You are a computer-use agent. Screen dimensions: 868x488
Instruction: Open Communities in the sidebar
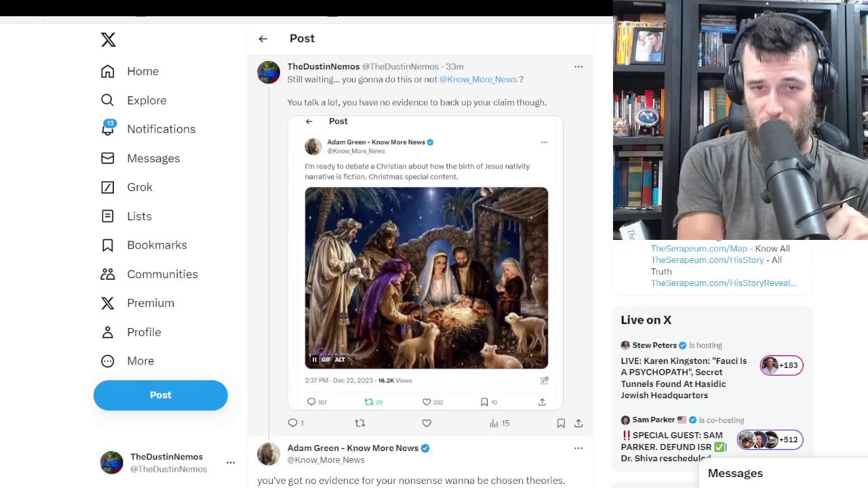149,274
